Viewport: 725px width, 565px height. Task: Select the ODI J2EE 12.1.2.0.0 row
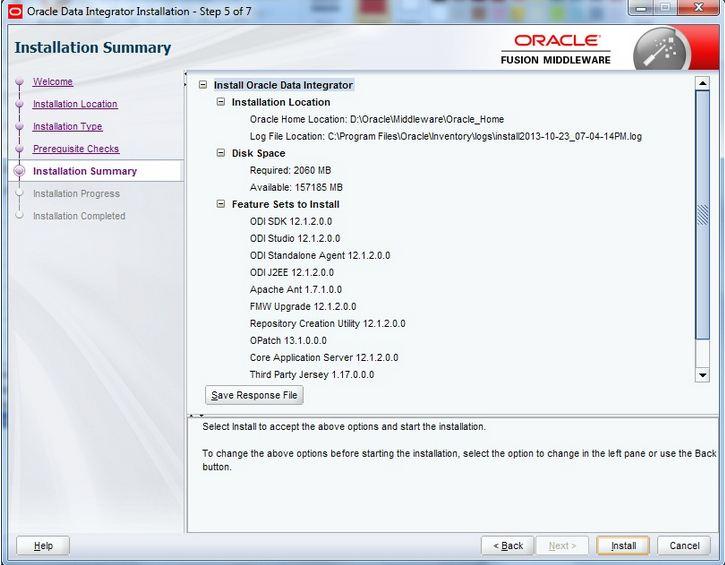[x=292, y=273]
